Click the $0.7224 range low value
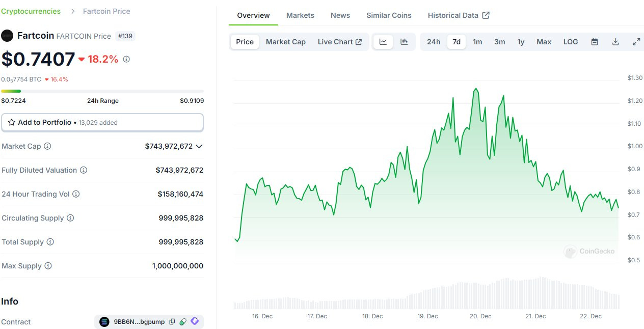The width and height of the screenshot is (644, 329). point(13,101)
